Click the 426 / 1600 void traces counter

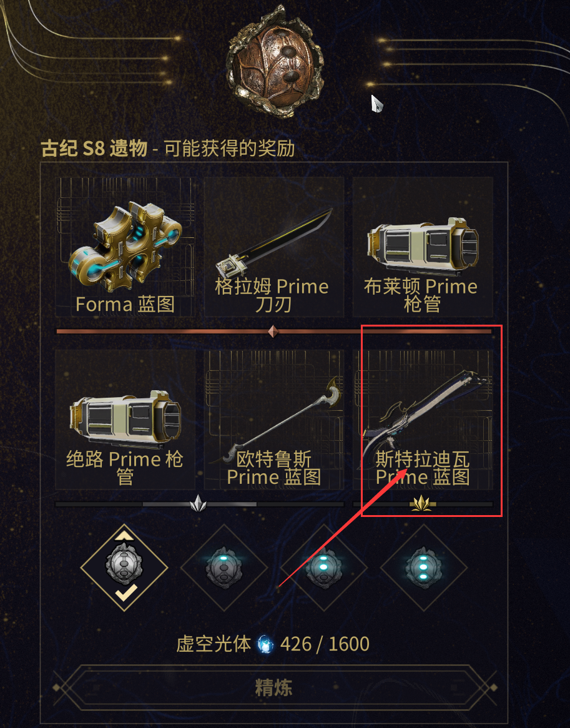point(325,644)
